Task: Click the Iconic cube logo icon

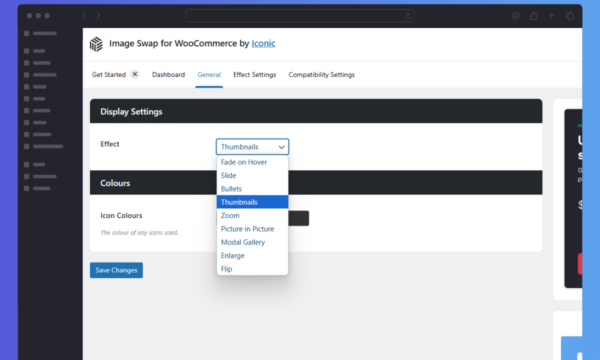Action: (96, 44)
